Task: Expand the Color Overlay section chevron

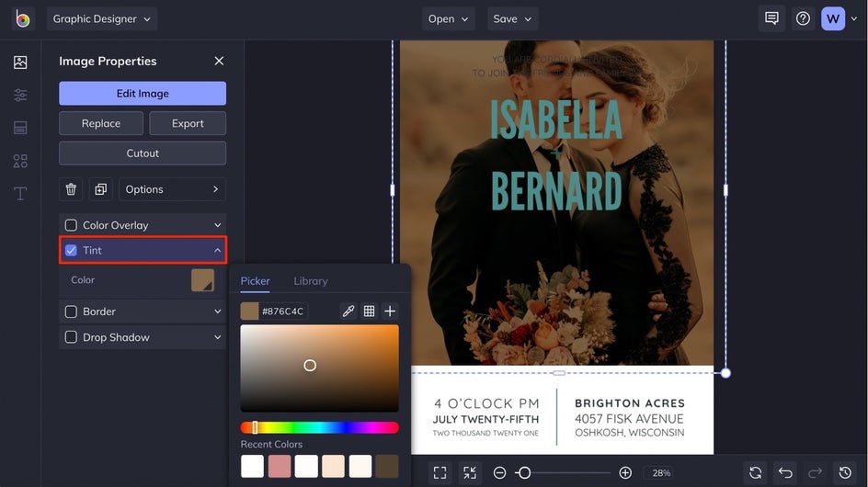Action: pyautogui.click(x=218, y=225)
